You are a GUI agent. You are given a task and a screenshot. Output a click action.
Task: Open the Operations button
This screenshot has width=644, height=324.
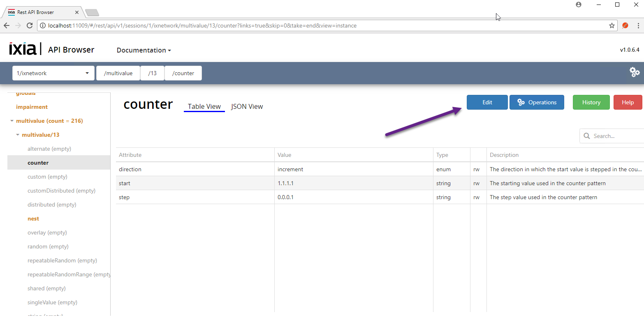click(x=537, y=102)
